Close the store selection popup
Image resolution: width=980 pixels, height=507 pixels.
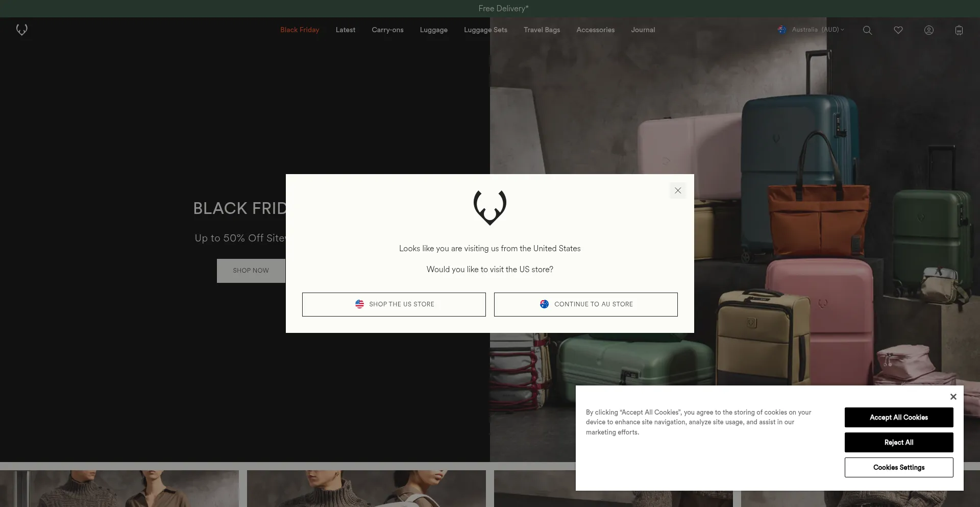pos(678,190)
